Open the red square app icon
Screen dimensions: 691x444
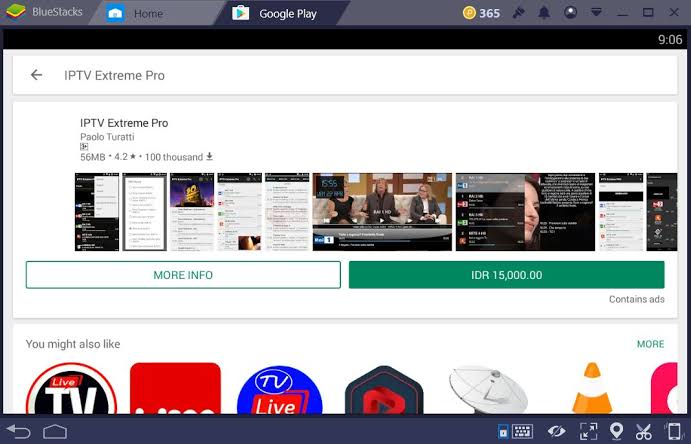(x=175, y=388)
